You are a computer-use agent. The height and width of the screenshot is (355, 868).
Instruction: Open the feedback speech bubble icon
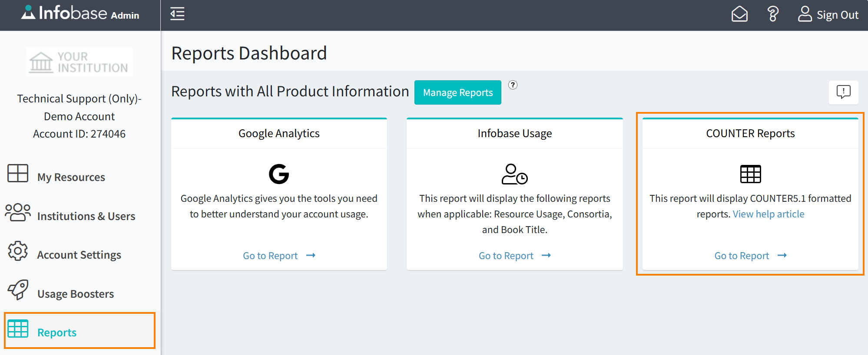click(843, 92)
